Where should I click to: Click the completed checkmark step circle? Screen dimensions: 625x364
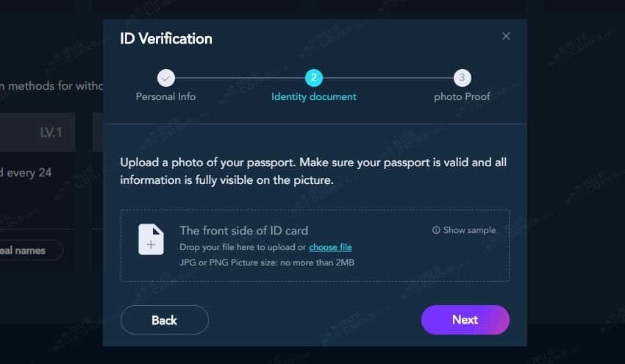(166, 78)
